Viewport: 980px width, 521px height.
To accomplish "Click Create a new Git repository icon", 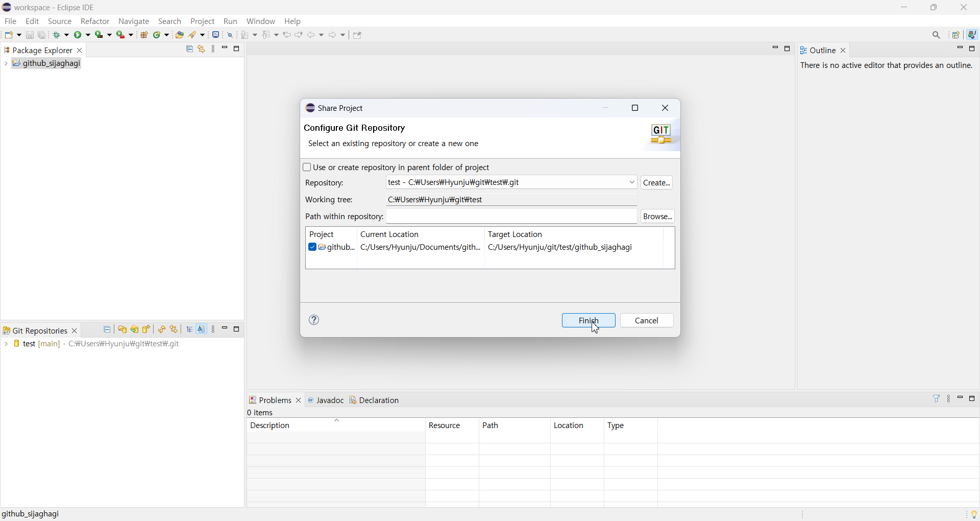I will click(x=147, y=329).
